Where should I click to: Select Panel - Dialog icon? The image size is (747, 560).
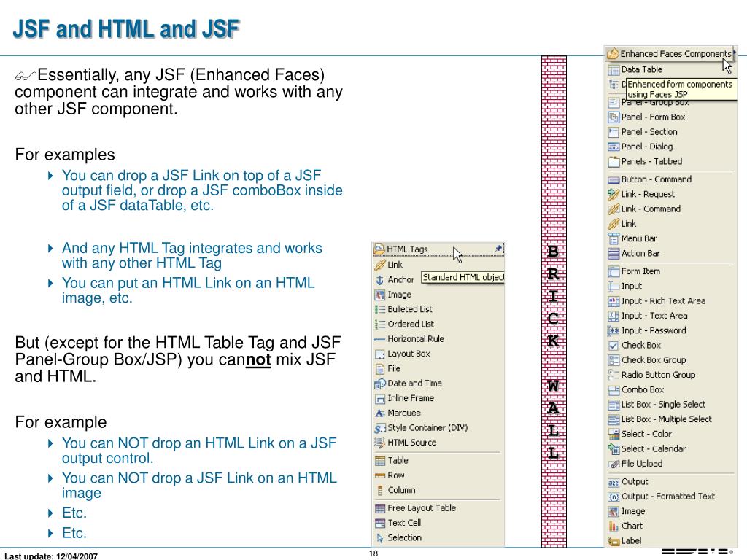click(614, 147)
